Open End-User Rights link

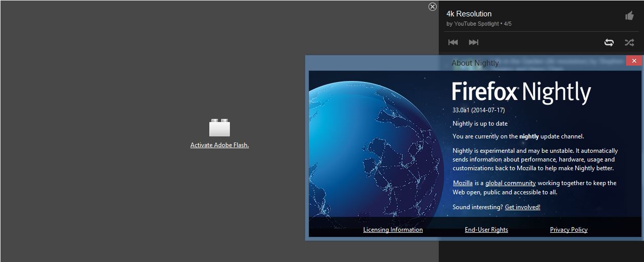click(x=486, y=230)
